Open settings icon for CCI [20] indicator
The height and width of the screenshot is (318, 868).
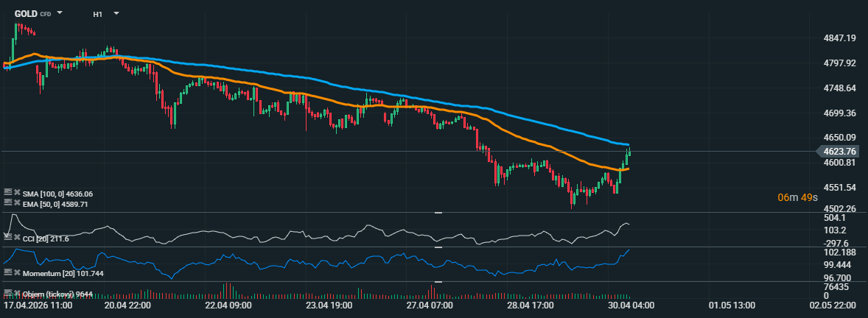[7, 239]
